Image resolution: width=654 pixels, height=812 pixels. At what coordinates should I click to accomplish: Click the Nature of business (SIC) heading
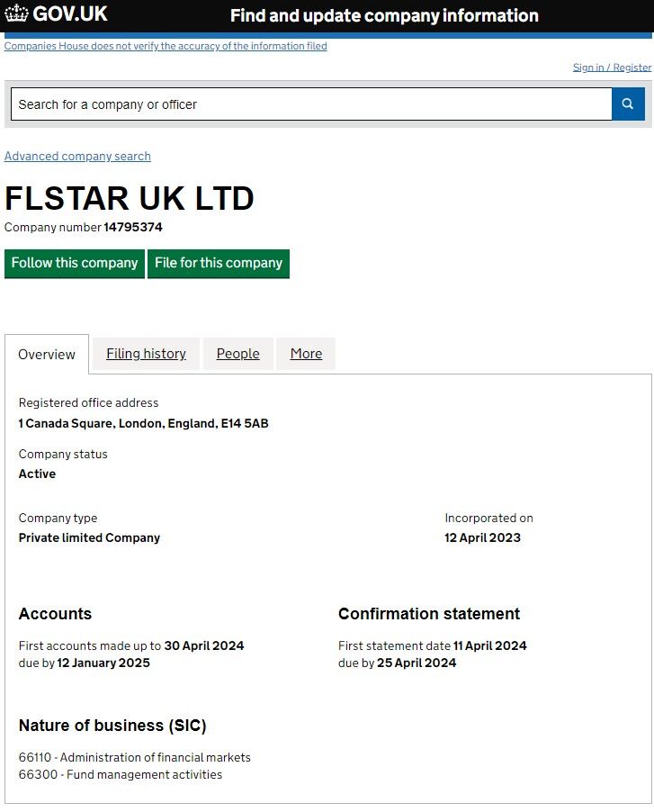click(x=112, y=726)
